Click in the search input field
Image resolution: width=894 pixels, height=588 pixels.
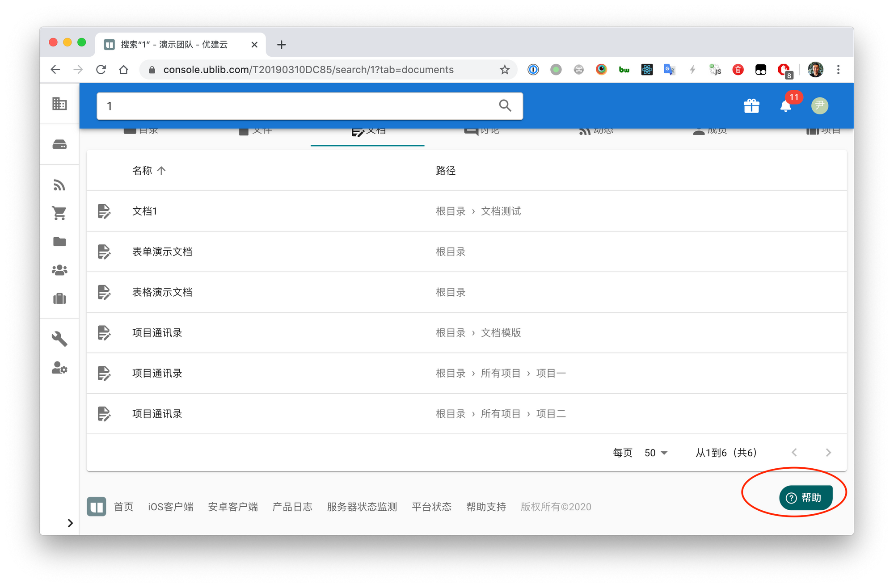point(295,106)
